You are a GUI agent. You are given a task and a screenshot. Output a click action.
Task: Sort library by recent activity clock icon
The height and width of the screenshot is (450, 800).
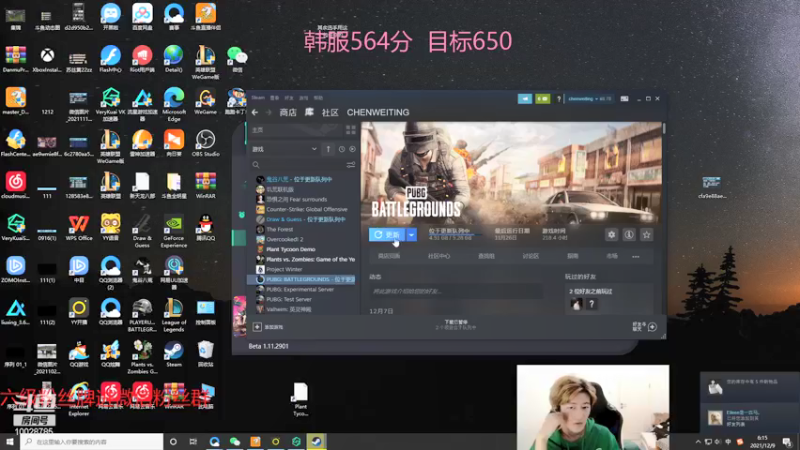[x=341, y=149]
